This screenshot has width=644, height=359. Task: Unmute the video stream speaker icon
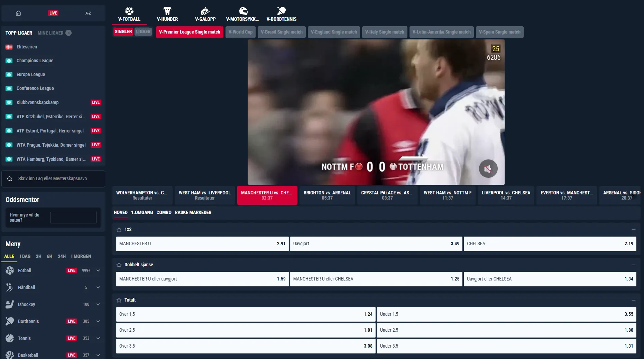(x=488, y=169)
